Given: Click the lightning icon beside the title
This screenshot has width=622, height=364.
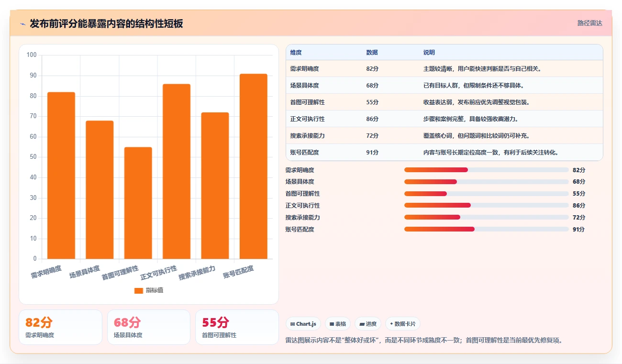Looking at the screenshot, I should tap(22, 24).
